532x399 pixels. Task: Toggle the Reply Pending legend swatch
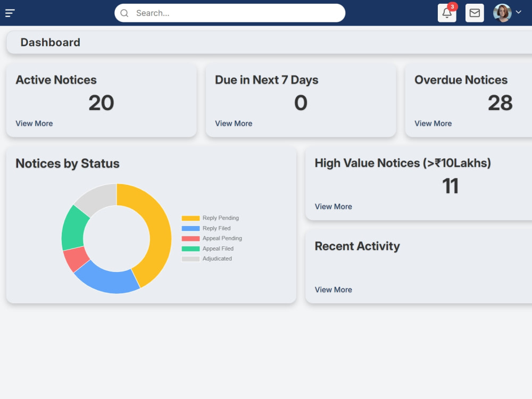190,218
